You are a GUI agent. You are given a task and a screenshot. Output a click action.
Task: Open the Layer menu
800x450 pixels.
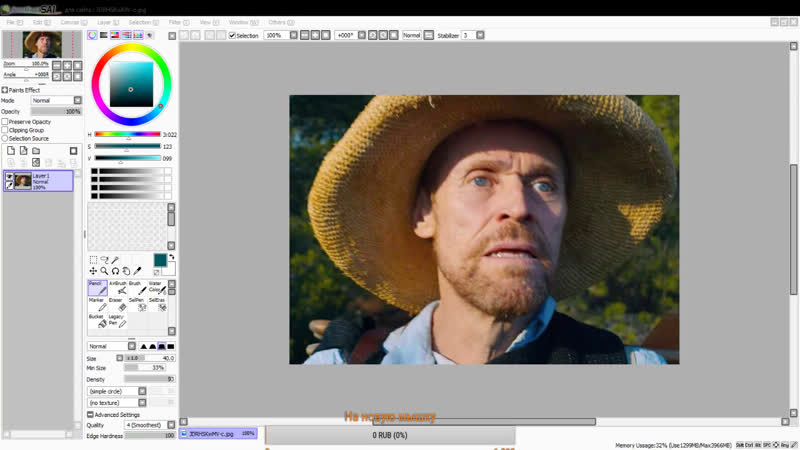point(108,22)
